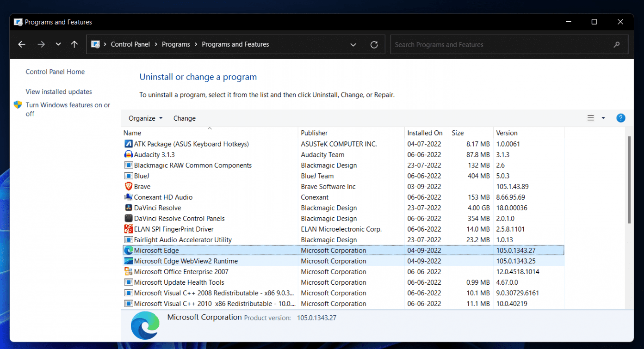This screenshot has height=349, width=644.
Task: Refresh the program list
Action: tap(374, 44)
